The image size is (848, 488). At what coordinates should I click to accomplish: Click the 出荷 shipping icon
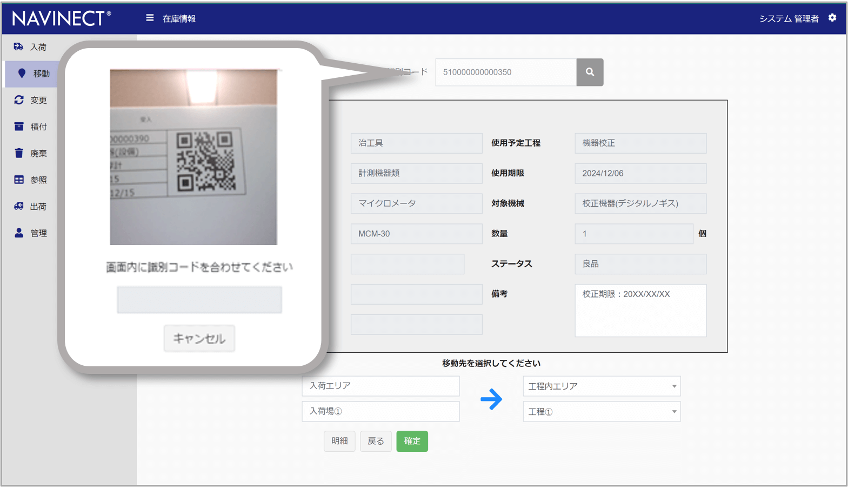[x=18, y=206]
